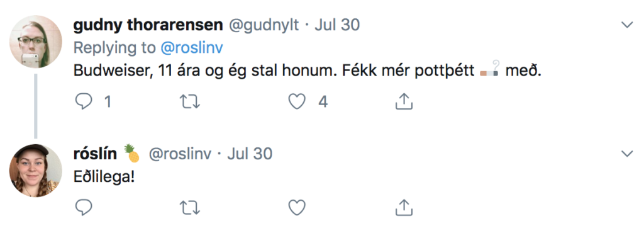
Task: Click the róslín display name
Action: [95, 154]
